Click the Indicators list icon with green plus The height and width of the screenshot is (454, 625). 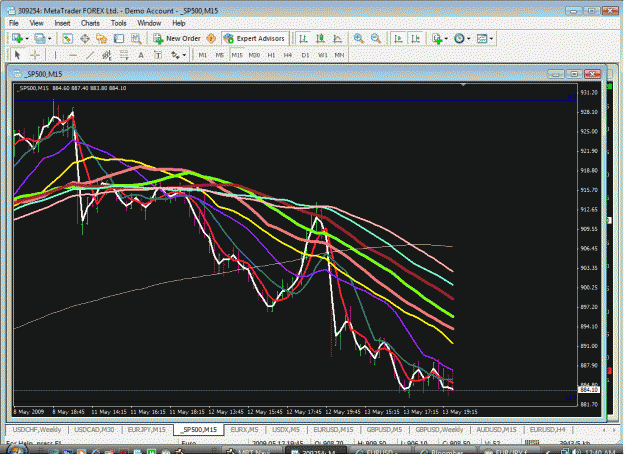click(x=437, y=39)
